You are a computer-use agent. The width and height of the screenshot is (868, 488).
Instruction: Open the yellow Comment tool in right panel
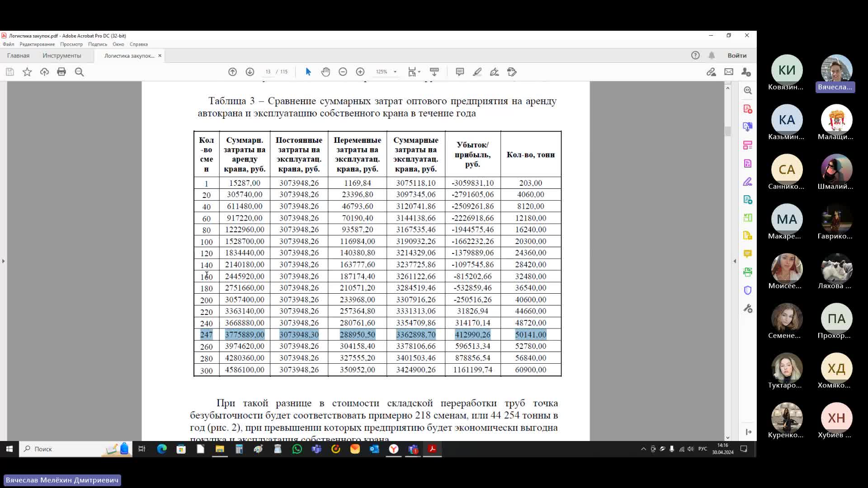748,254
